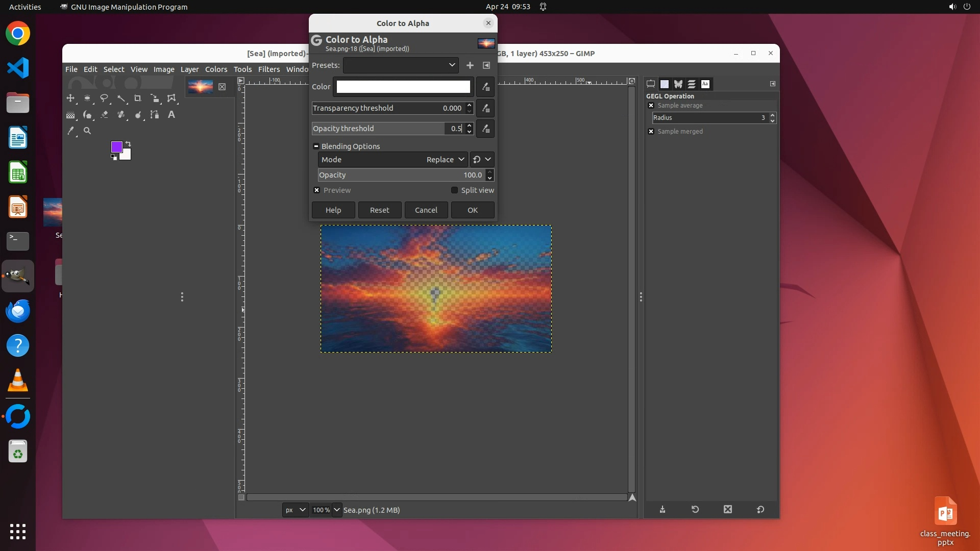Swap foreground and background colors

[128, 144]
